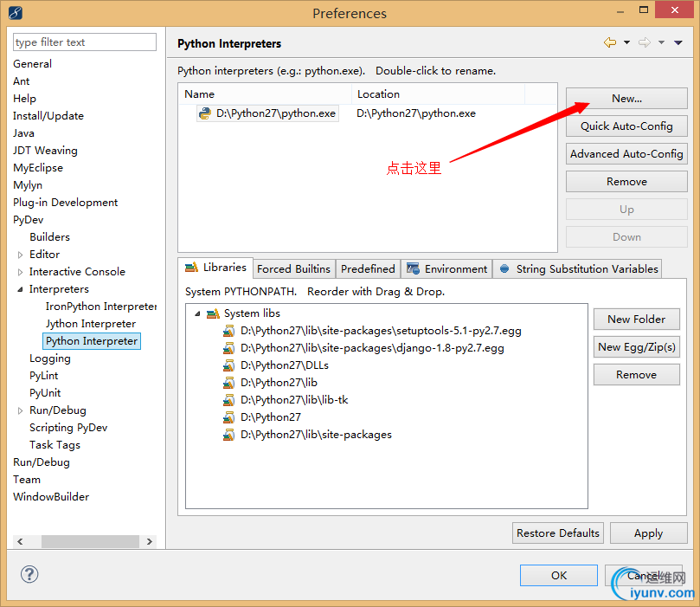Expand the Interactive Console node
This screenshot has width=700, height=607.
(x=20, y=272)
